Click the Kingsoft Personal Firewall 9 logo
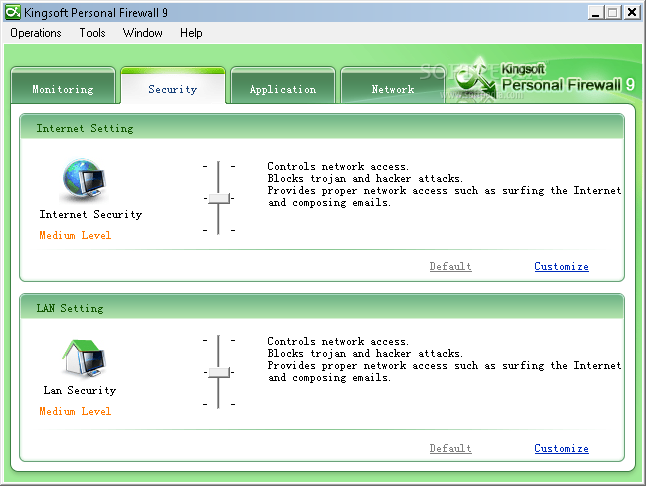 [x=544, y=80]
